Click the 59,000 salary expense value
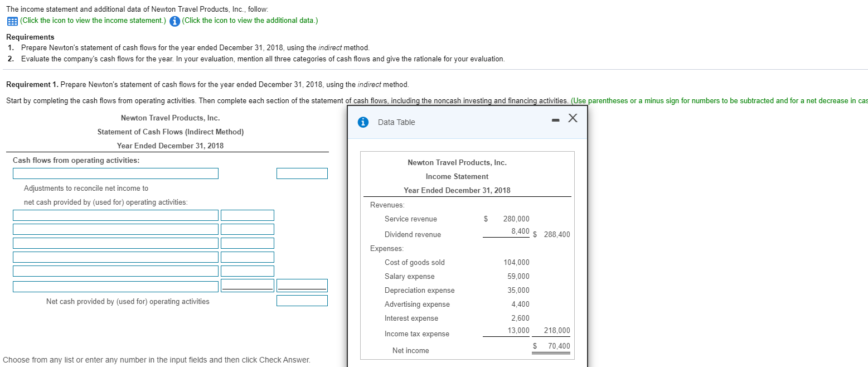The height and width of the screenshot is (367, 868). [518, 277]
